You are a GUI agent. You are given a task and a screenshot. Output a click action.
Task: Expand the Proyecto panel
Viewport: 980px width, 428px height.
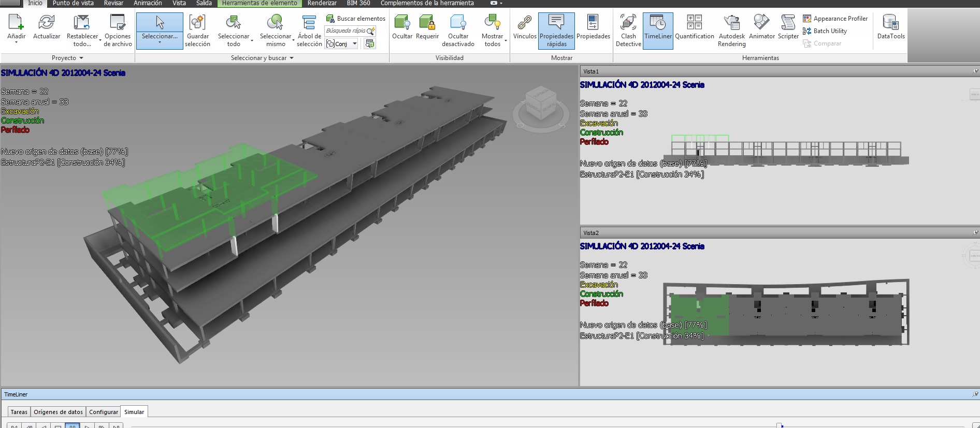click(x=67, y=58)
